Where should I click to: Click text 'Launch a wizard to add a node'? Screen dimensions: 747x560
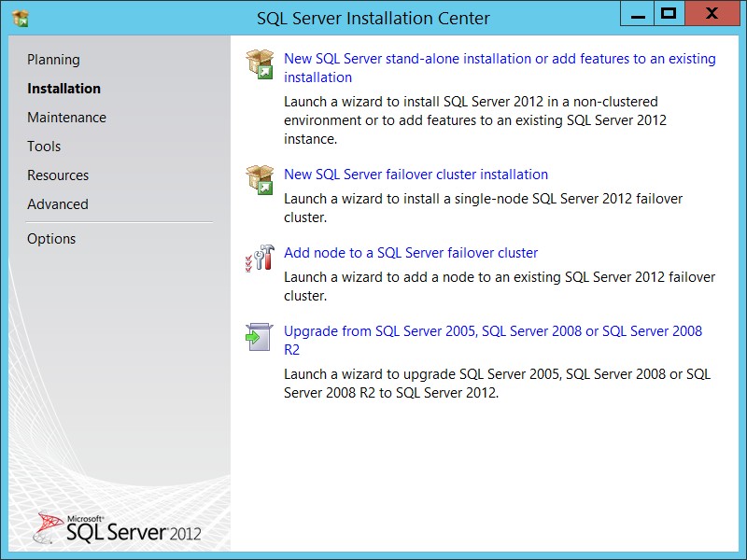coord(377,276)
